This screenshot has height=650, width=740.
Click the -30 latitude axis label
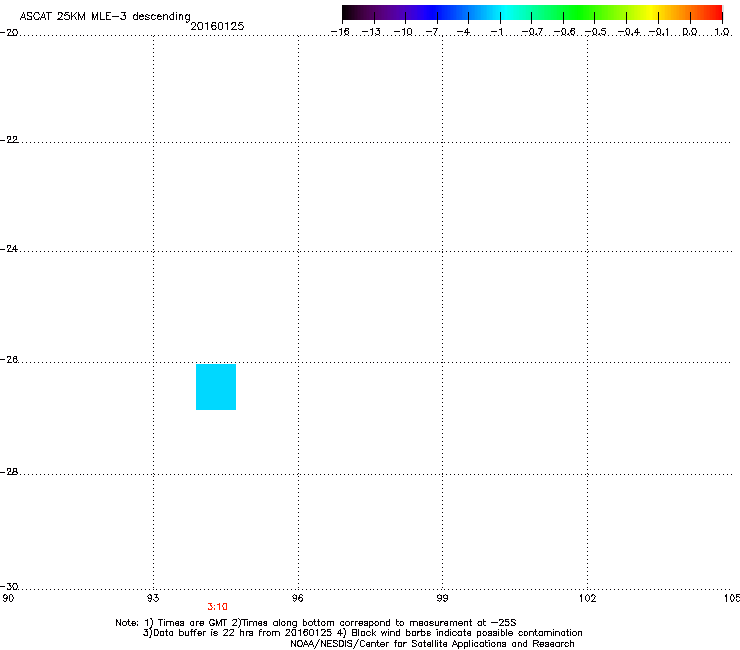[x=9, y=586]
